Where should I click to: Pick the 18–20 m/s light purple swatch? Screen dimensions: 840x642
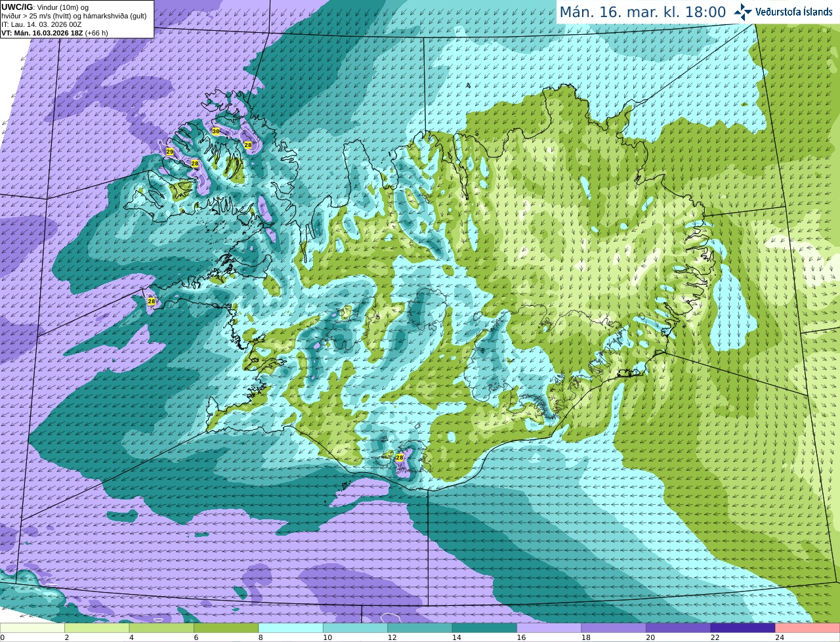(614, 628)
